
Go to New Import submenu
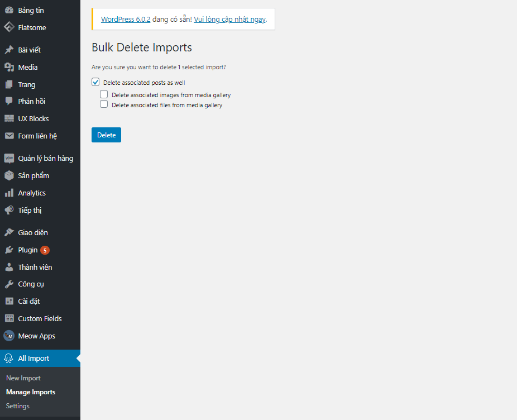23,378
